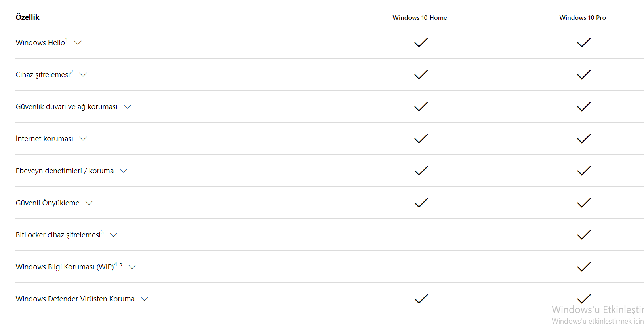Expand Windows Defender Virüsten Koruma chevron
The image size is (644, 324).
point(145,299)
